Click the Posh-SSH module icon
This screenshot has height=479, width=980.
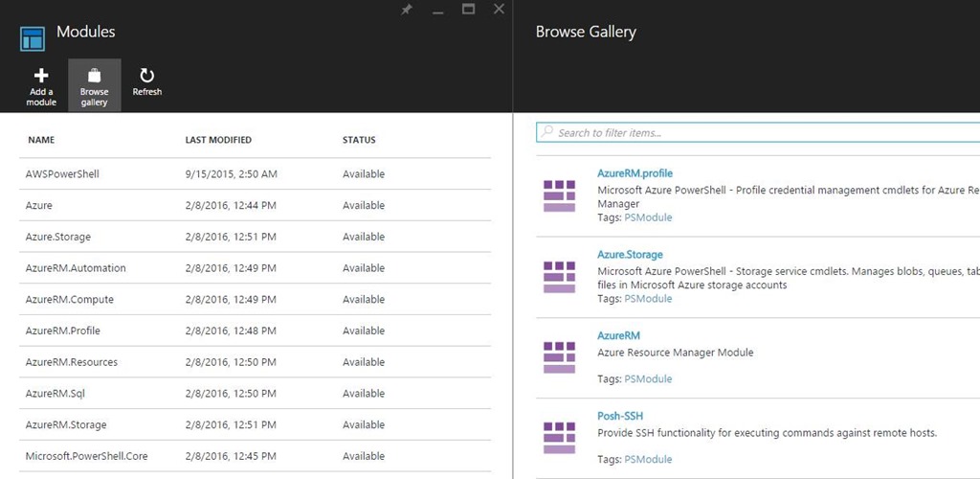559,438
